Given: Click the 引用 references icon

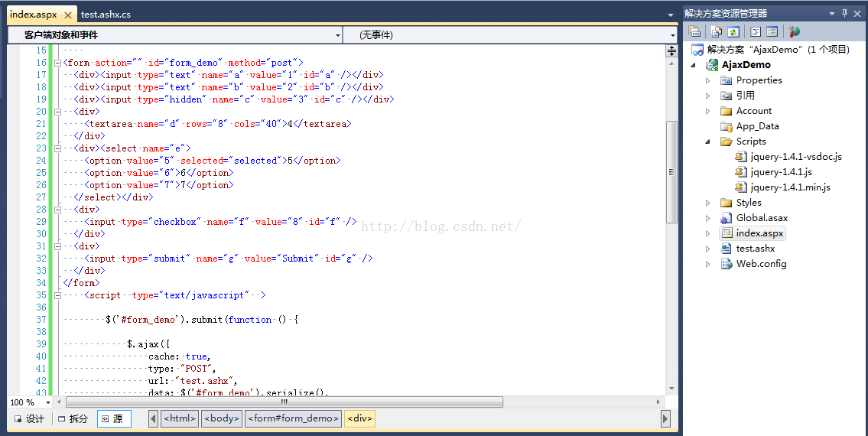Looking at the screenshot, I should click(x=727, y=96).
